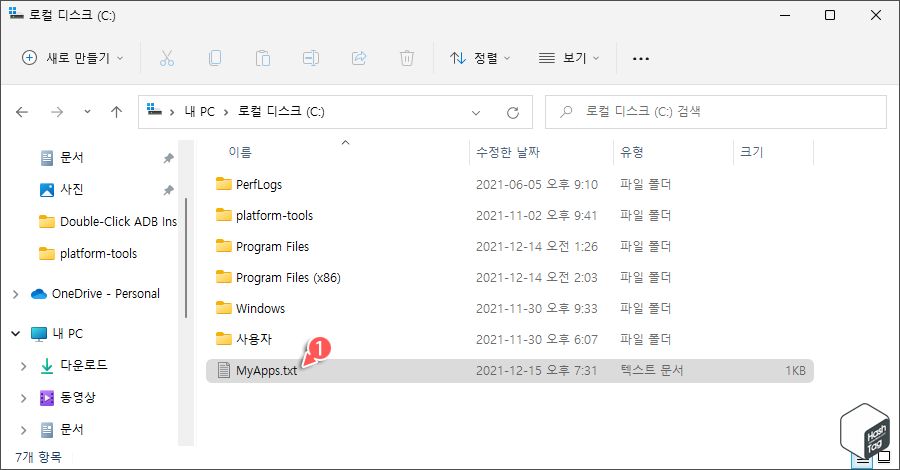Screen dimensions: 900x470
Task: Click the MyApps.txt document icon
Action: [x=224, y=370]
